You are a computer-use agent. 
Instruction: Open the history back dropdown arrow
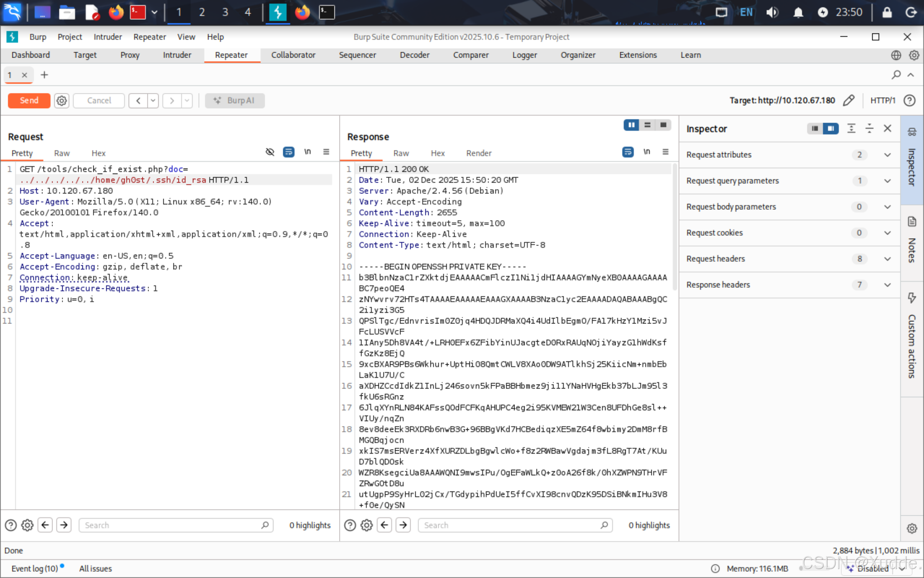(153, 100)
